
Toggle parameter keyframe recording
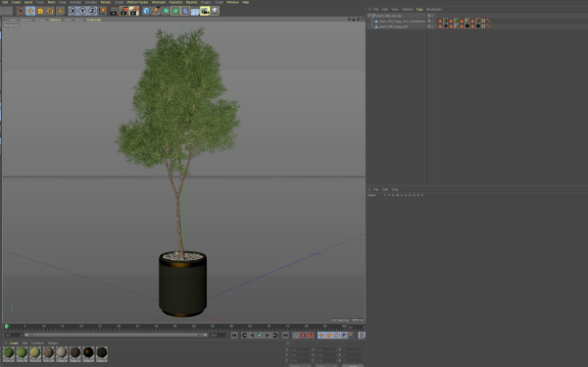pos(344,335)
